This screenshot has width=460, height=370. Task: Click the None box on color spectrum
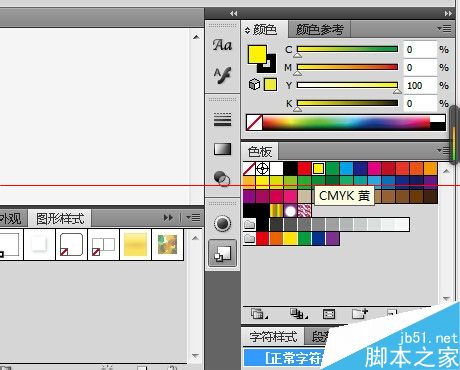[x=254, y=122]
